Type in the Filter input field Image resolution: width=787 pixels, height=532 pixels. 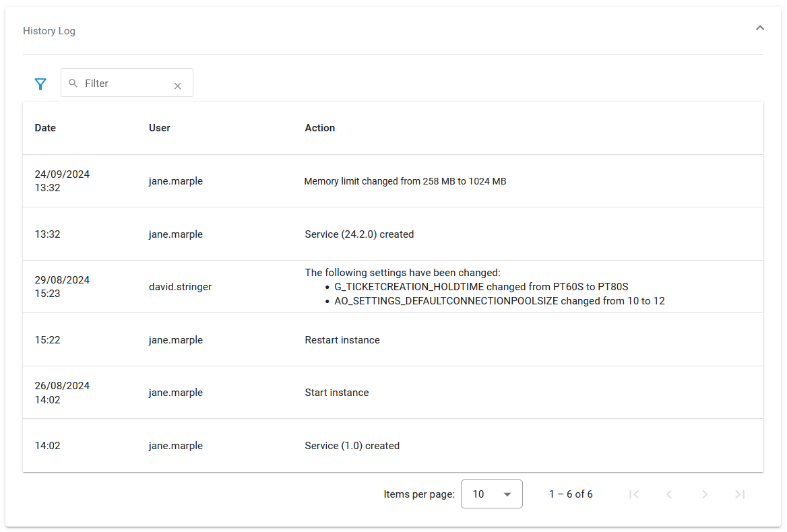coord(125,84)
